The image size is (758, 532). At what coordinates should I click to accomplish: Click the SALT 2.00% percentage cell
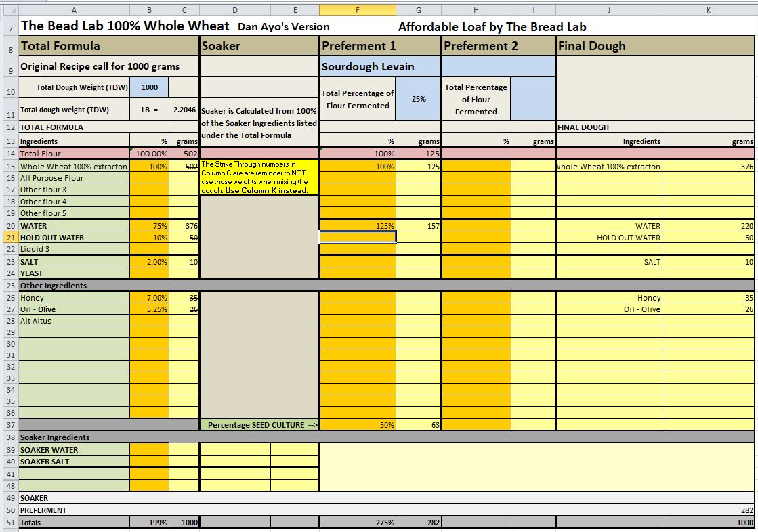coord(149,261)
